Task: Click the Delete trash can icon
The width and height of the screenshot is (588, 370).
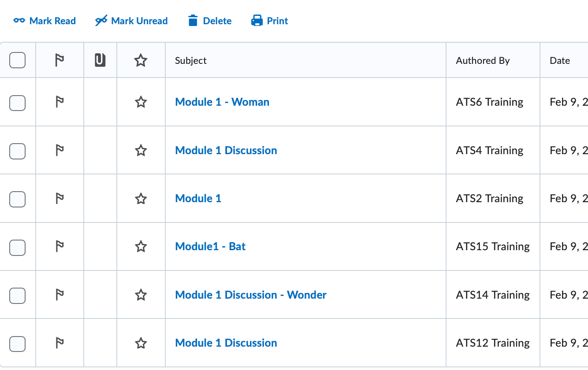Action: 193,20
